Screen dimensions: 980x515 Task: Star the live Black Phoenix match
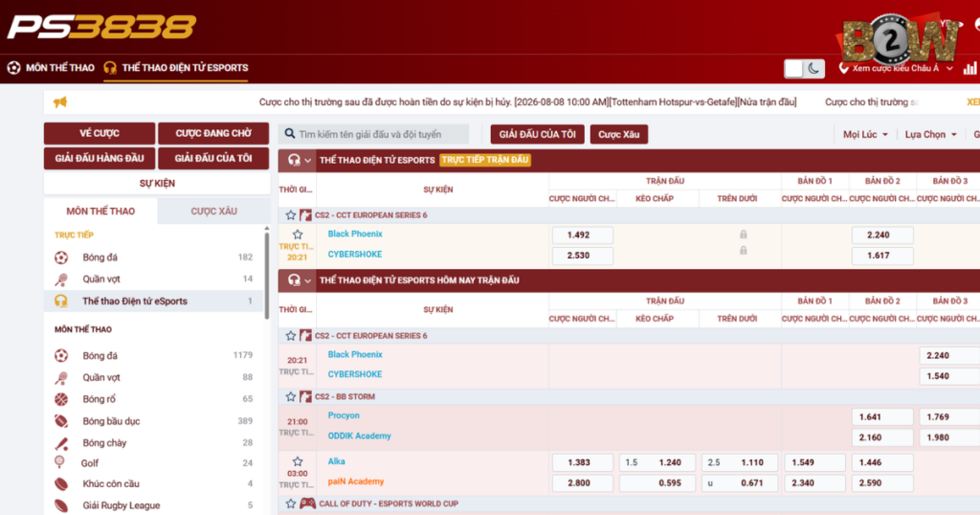coord(298,235)
